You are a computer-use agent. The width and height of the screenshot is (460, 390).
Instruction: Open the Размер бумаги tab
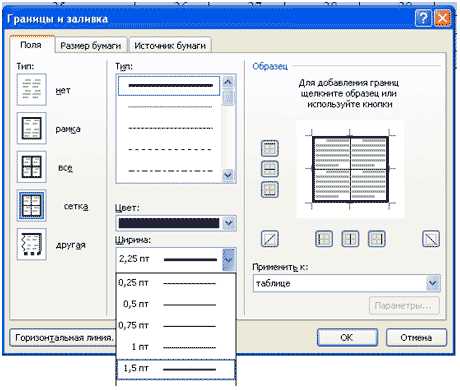91,46
